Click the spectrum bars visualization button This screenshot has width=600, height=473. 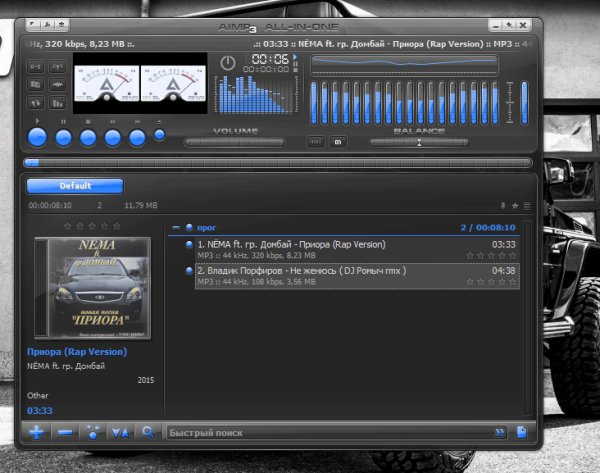coord(58,103)
